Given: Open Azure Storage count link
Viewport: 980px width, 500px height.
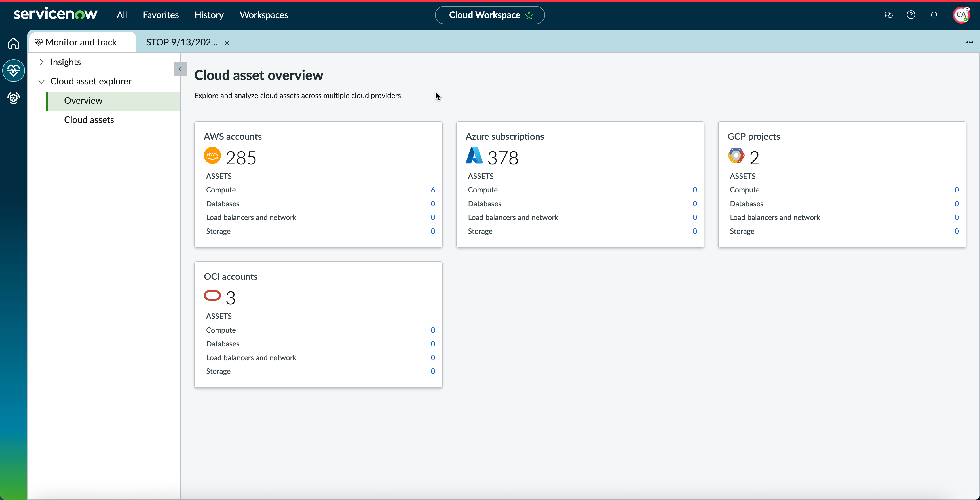Looking at the screenshot, I should [x=695, y=231].
